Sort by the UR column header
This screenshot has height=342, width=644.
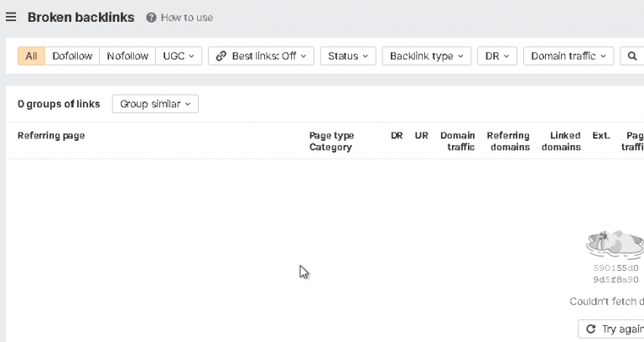coord(422,136)
